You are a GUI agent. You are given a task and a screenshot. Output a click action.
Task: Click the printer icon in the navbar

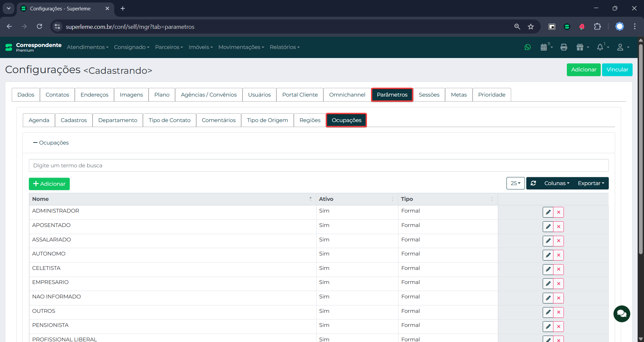tap(564, 47)
